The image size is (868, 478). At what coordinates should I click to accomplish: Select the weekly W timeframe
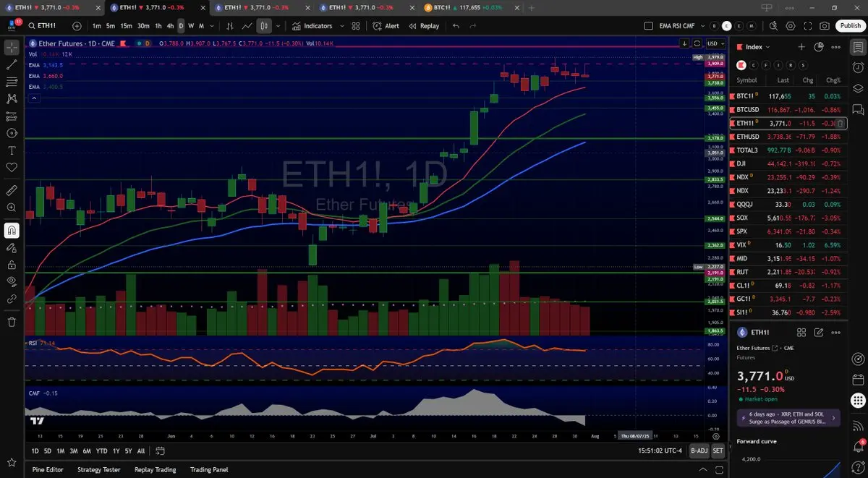point(191,26)
